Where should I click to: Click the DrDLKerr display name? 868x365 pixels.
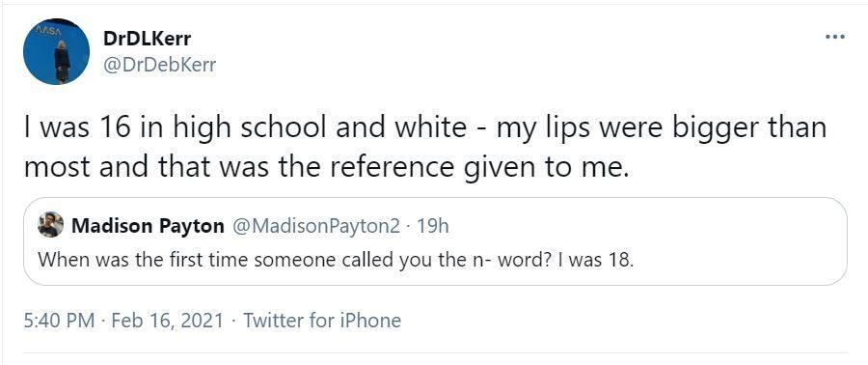coord(148,39)
